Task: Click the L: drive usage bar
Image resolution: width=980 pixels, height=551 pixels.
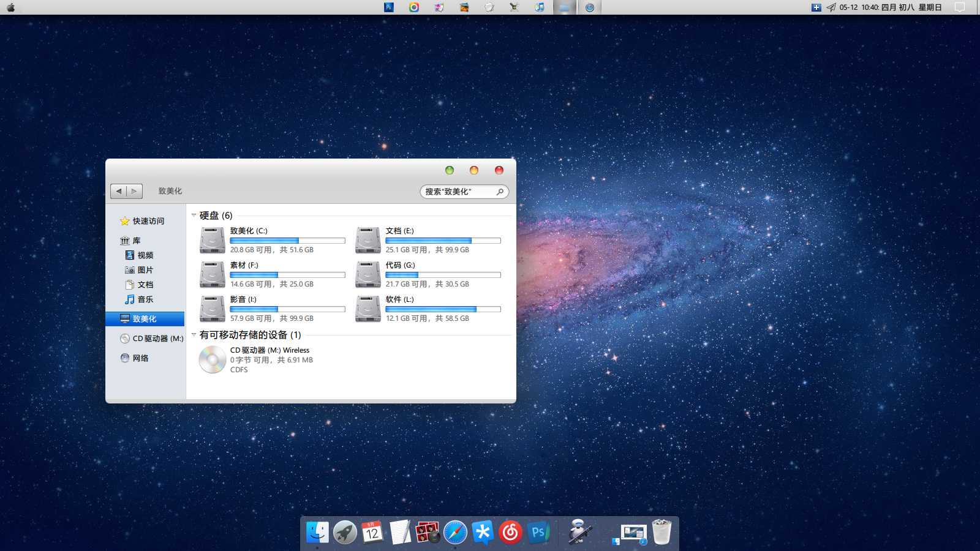Action: pyautogui.click(x=443, y=309)
